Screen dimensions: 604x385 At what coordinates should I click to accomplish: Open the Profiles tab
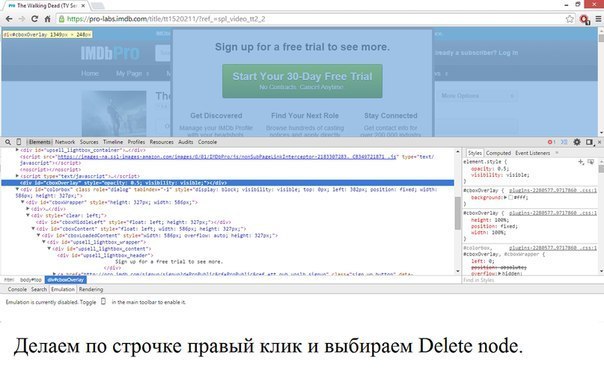pos(136,142)
